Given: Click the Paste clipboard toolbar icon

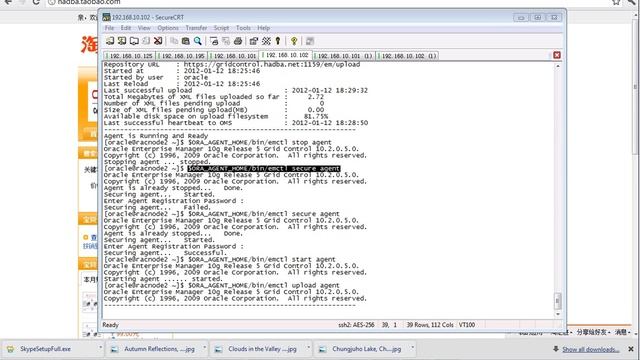Looking at the screenshot, I should (x=186, y=41).
